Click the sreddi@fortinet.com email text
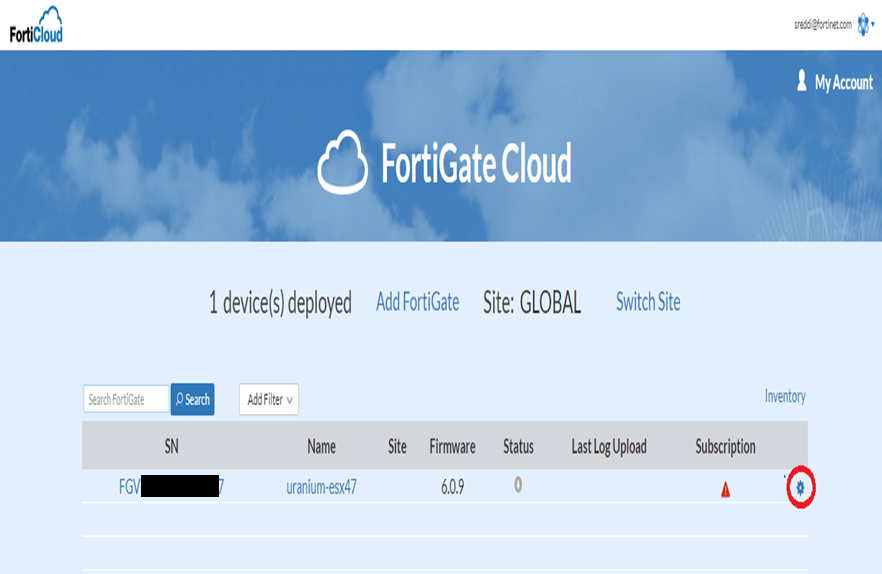This screenshot has width=882, height=574. (x=823, y=24)
